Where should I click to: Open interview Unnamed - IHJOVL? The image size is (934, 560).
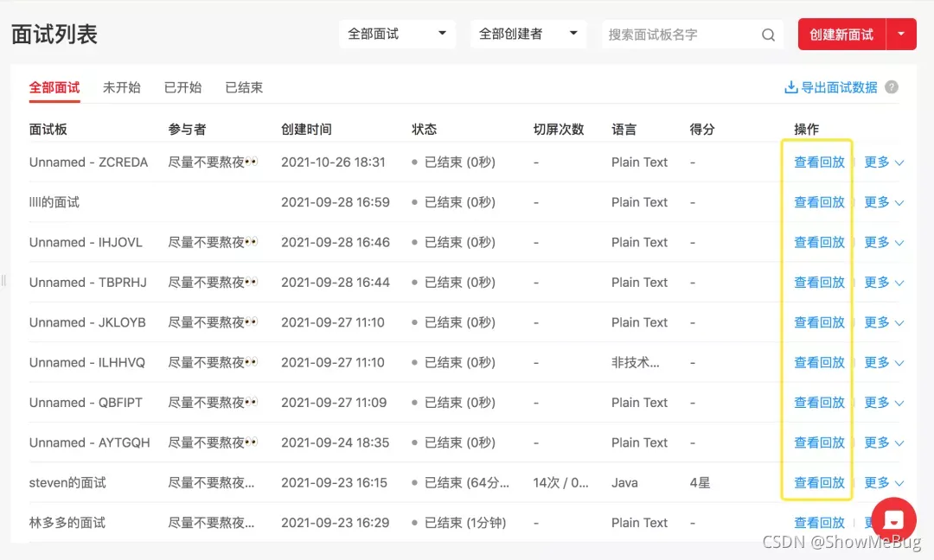click(x=86, y=242)
